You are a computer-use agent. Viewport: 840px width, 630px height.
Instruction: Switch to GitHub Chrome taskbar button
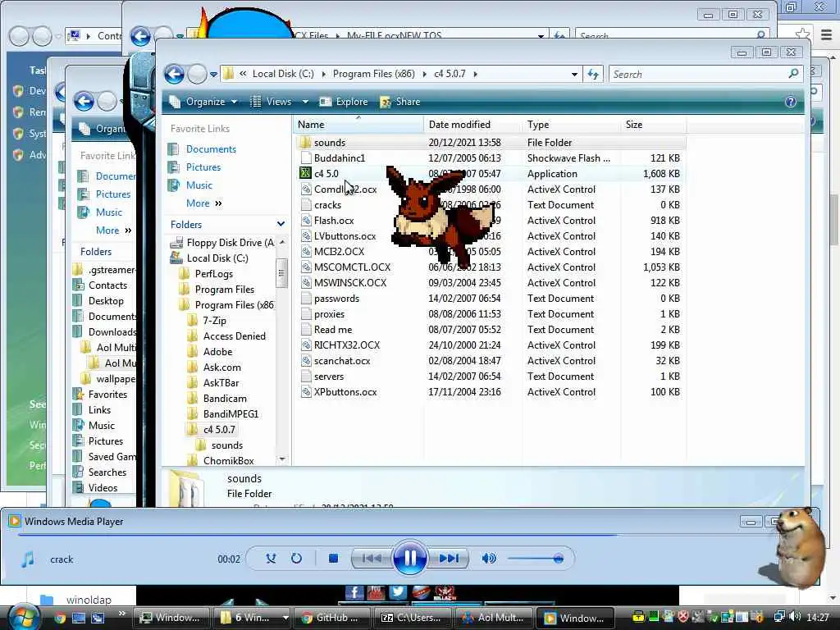pyautogui.click(x=331, y=618)
